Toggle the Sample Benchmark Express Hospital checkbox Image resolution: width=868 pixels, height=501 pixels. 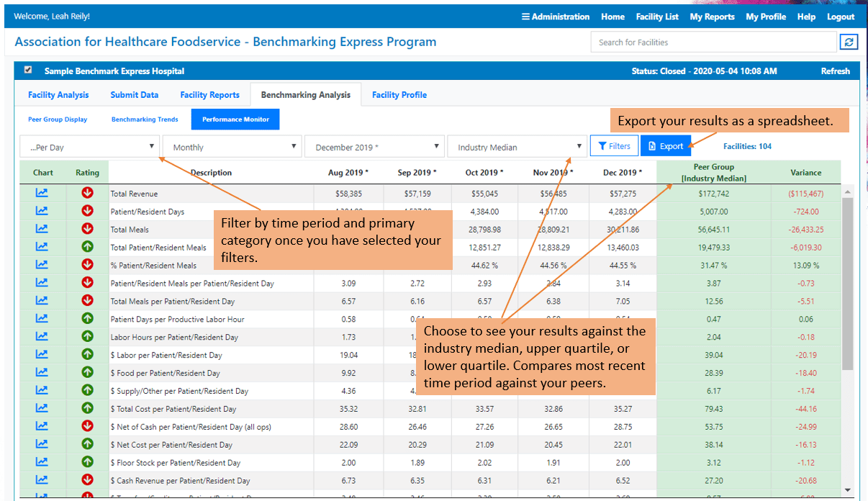(x=28, y=71)
